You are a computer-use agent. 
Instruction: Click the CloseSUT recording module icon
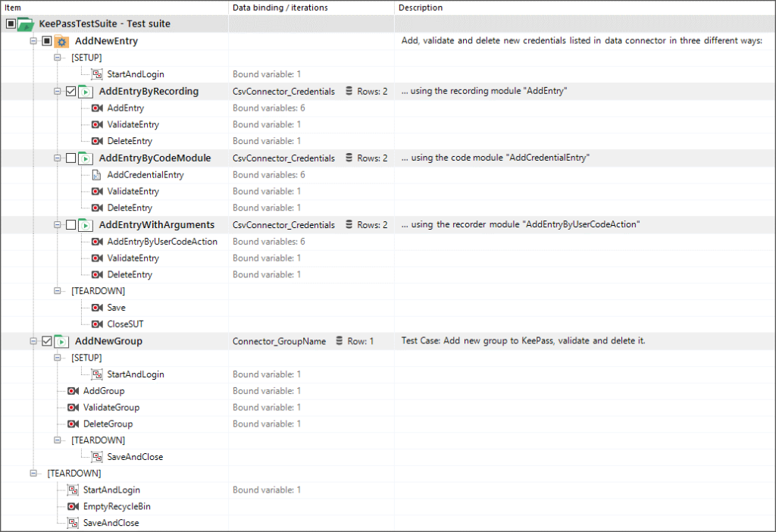point(98,324)
